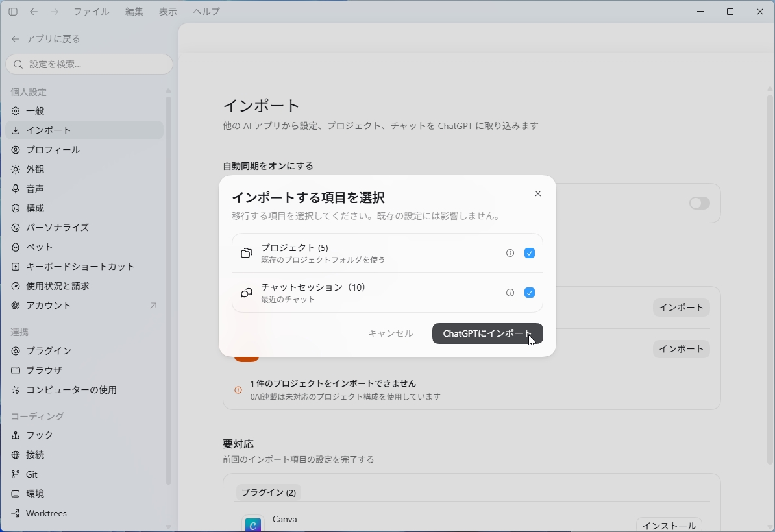Open 外観 appearance sun icon
Image resolution: width=775 pixels, height=532 pixels.
point(16,169)
